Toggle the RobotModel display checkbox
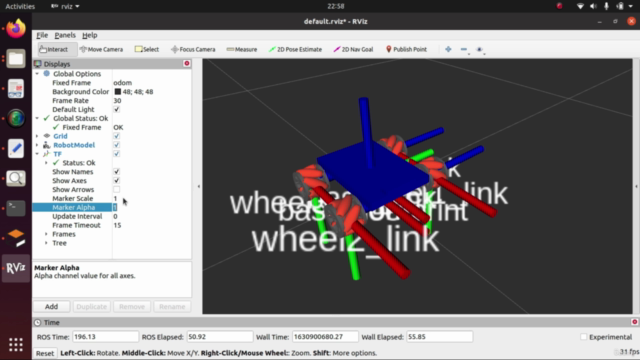The image size is (640, 360). (117, 145)
